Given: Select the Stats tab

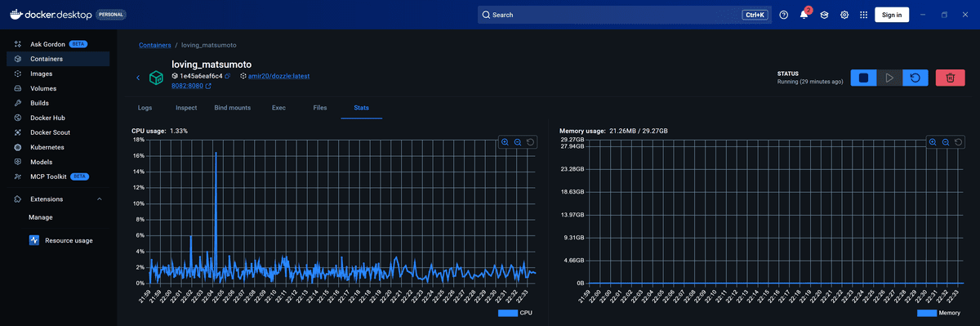Looking at the screenshot, I should pos(361,108).
